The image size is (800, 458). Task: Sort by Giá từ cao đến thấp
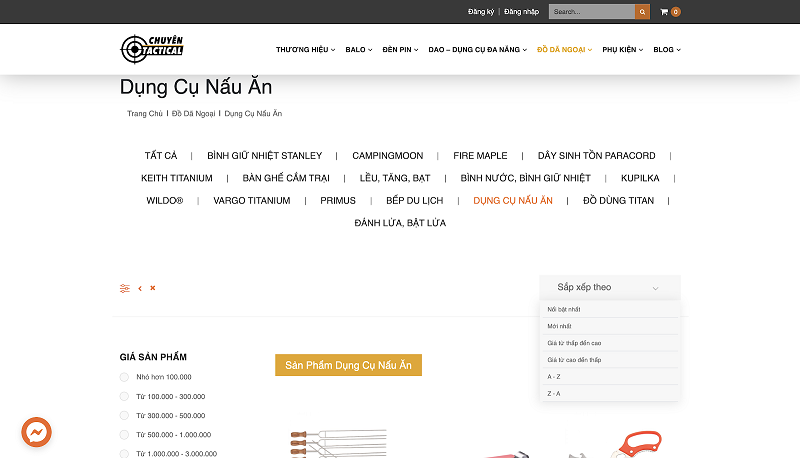point(610,360)
